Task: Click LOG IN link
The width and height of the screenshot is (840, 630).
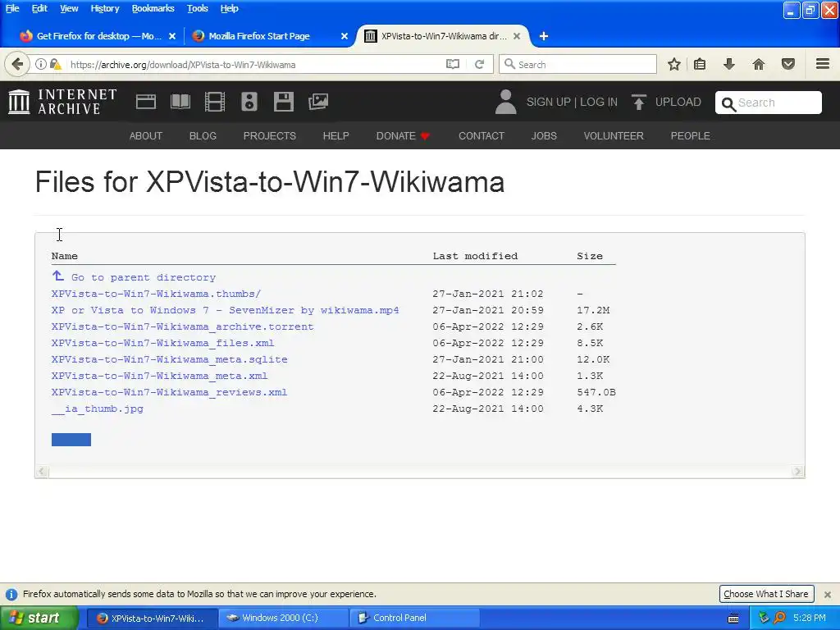Action: (x=598, y=102)
